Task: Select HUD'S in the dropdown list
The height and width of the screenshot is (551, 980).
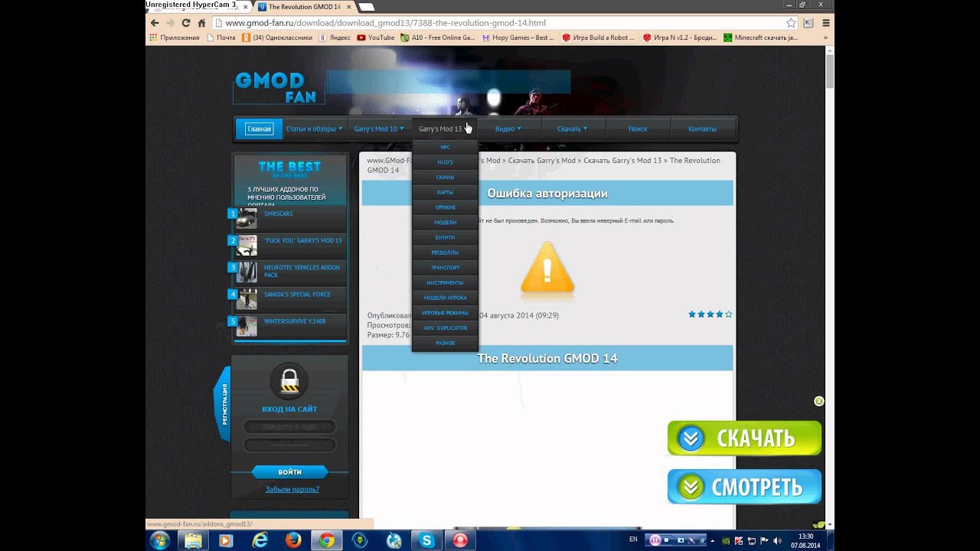Action: pyautogui.click(x=445, y=162)
